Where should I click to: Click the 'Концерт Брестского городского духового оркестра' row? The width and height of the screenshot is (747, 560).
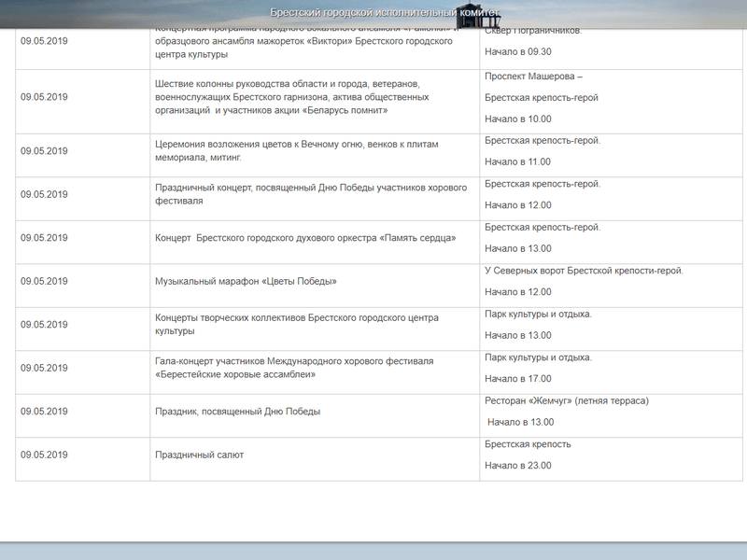305,238
